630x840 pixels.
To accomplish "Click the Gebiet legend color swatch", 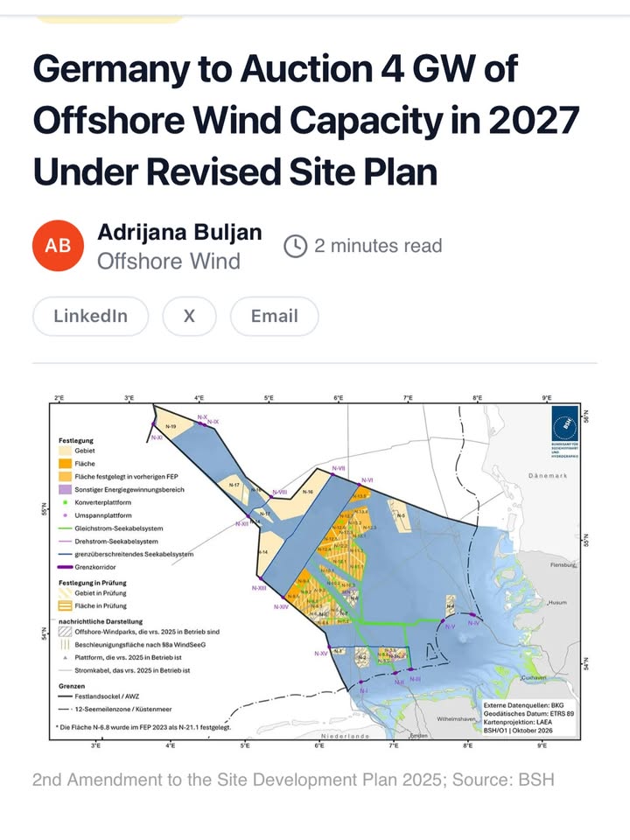I will click(x=66, y=451).
